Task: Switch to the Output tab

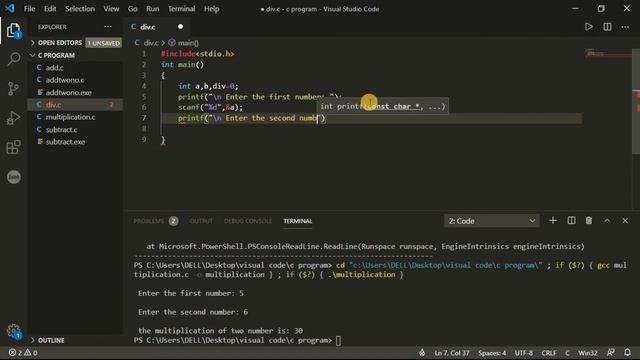Action: [x=201, y=221]
